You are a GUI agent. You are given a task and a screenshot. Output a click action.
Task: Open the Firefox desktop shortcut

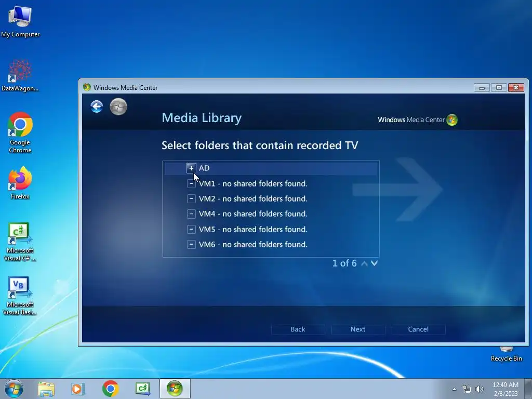(20, 183)
